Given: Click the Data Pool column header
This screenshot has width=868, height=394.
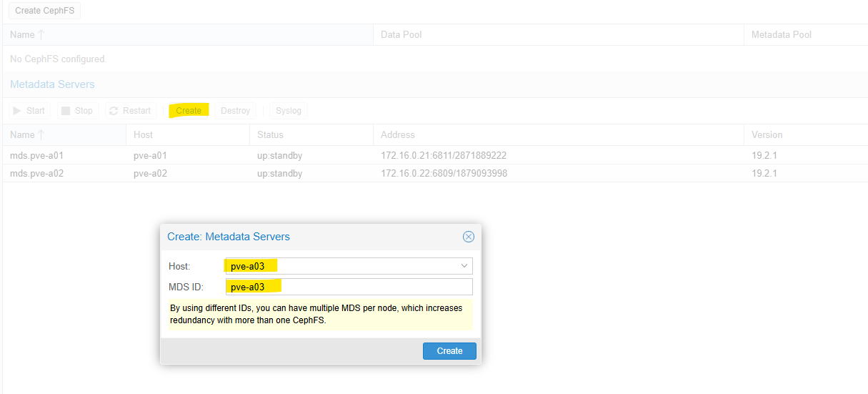Looking at the screenshot, I should tap(401, 34).
